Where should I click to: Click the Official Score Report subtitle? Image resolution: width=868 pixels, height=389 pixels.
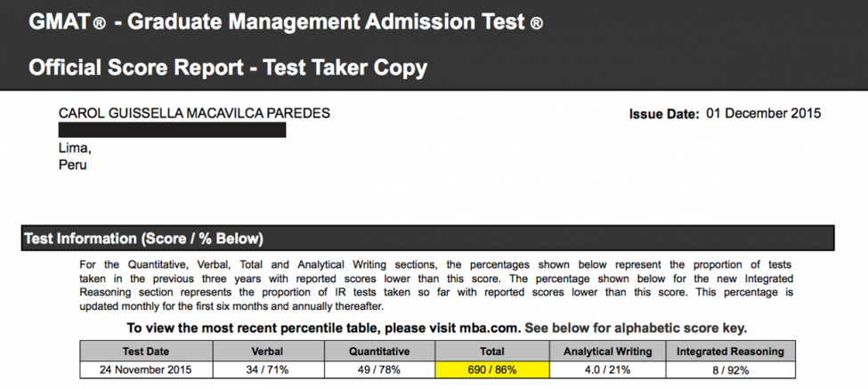click(228, 67)
